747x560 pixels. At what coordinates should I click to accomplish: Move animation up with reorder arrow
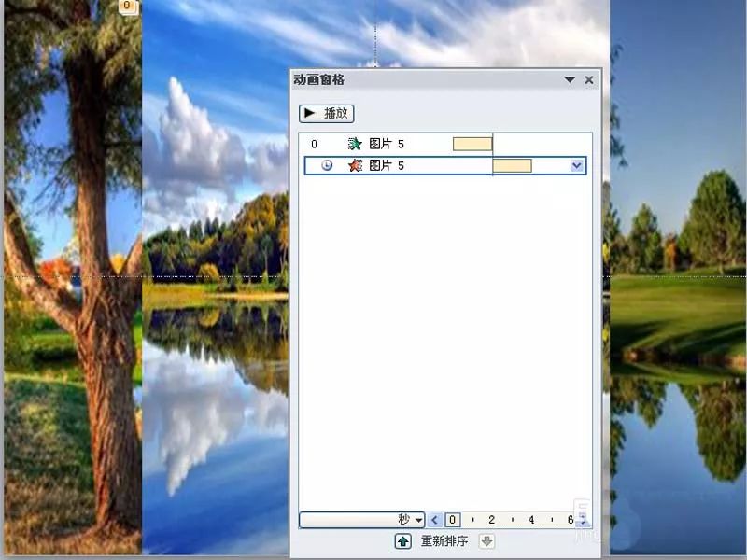point(402,541)
